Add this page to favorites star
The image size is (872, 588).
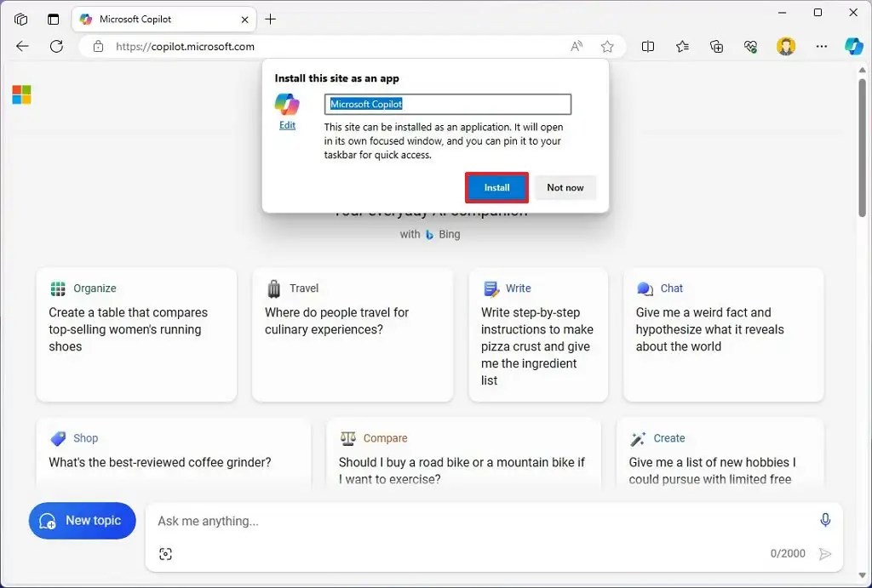click(x=607, y=46)
